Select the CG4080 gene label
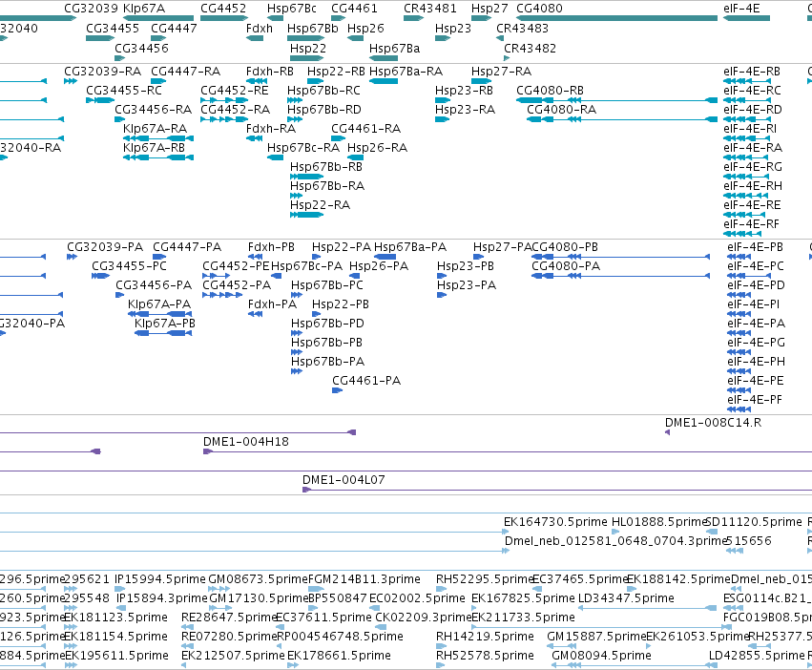812x670 pixels. point(539,9)
